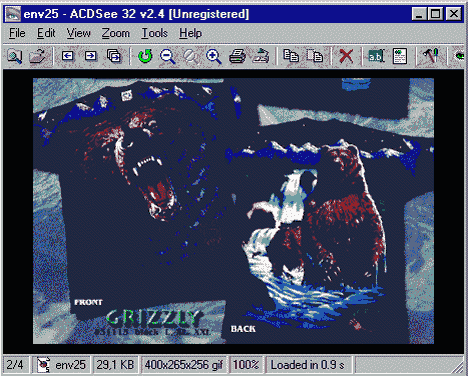The width and height of the screenshot is (468, 376).
Task: Open the image properties page icon
Action: pos(400,56)
